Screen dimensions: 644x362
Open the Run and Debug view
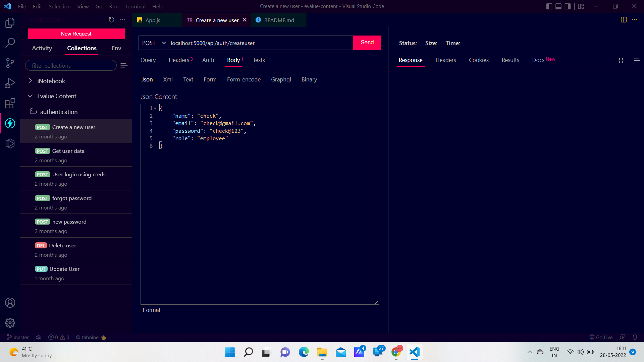click(10, 83)
